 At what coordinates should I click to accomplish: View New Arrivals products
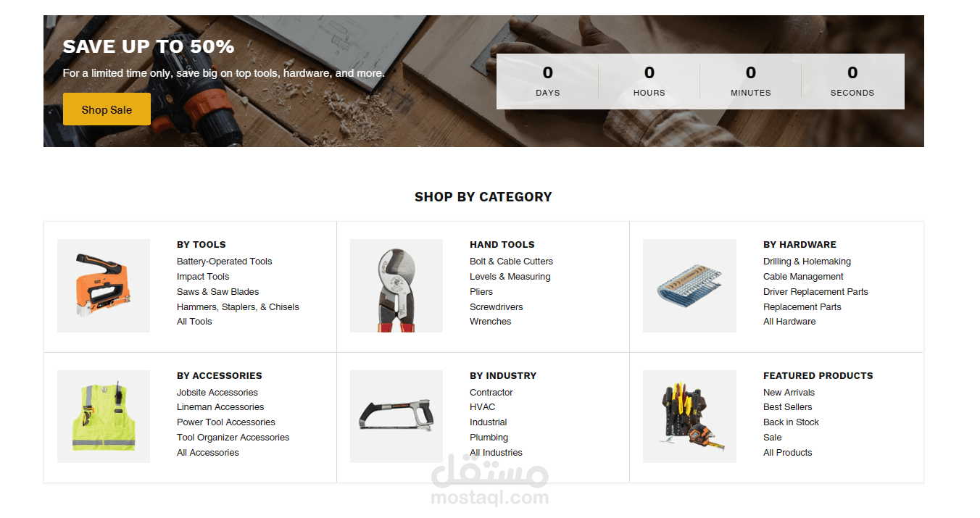789,393
